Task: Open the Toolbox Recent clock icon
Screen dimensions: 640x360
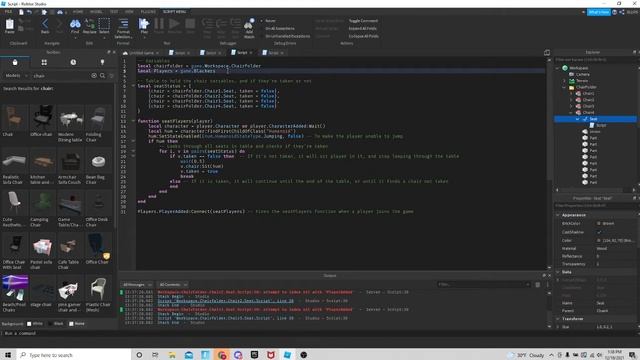Action: [x=73, y=62]
